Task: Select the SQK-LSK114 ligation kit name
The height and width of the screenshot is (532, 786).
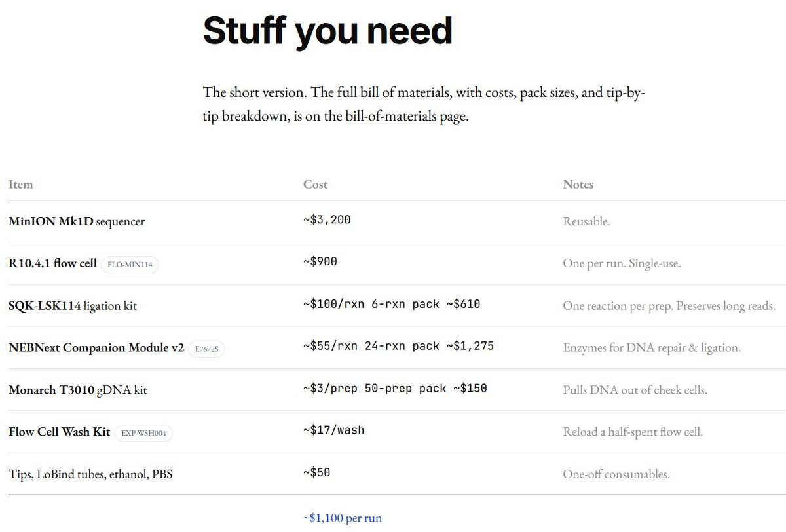Action: pyautogui.click(x=73, y=305)
